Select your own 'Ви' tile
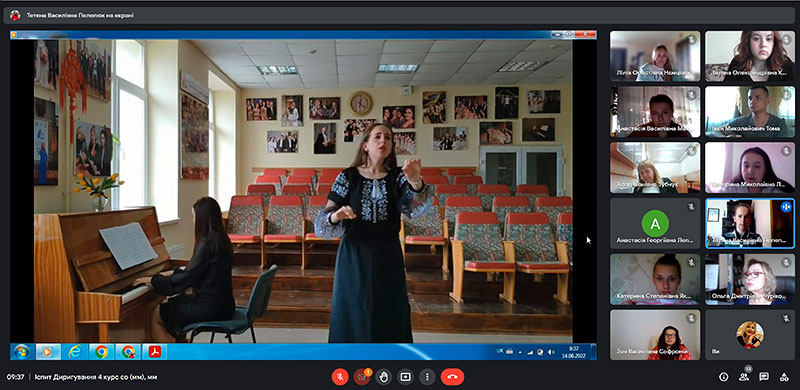This screenshot has height=390, width=800. pos(750,335)
